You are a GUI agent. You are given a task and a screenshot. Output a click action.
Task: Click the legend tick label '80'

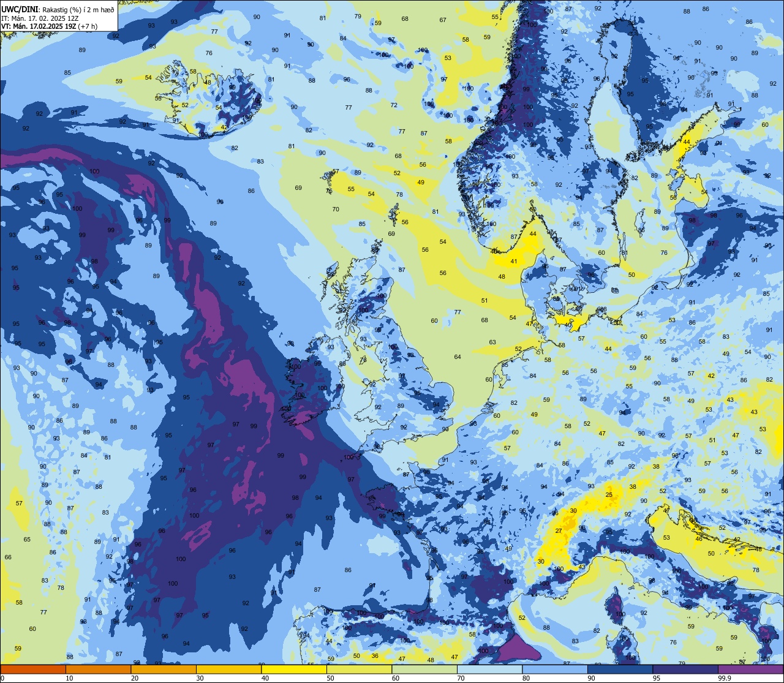[526, 678]
